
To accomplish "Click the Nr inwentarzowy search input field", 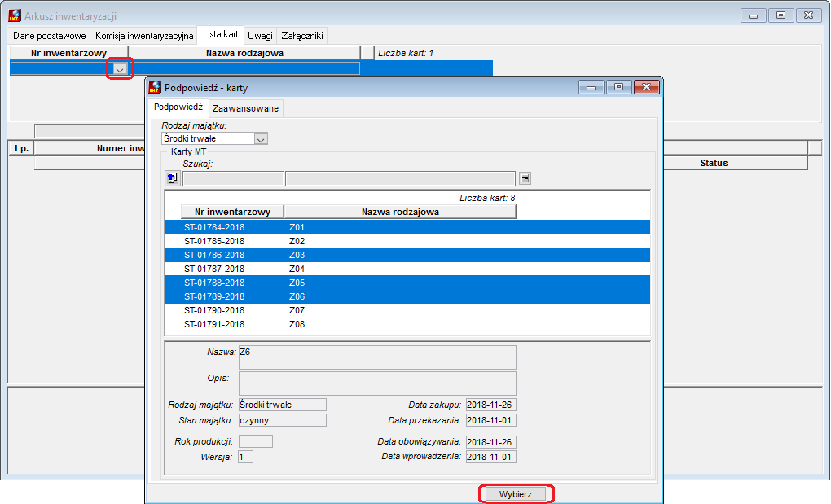I will click(233, 178).
